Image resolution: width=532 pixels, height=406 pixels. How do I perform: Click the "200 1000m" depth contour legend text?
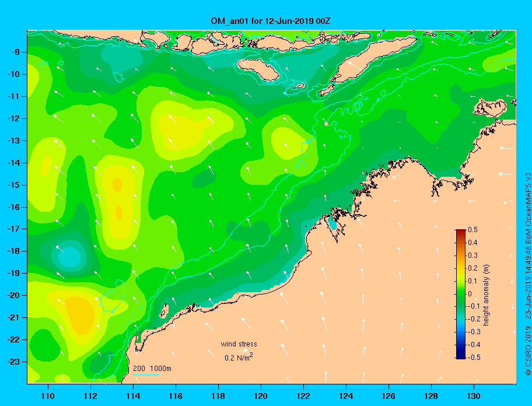pyautogui.click(x=152, y=369)
